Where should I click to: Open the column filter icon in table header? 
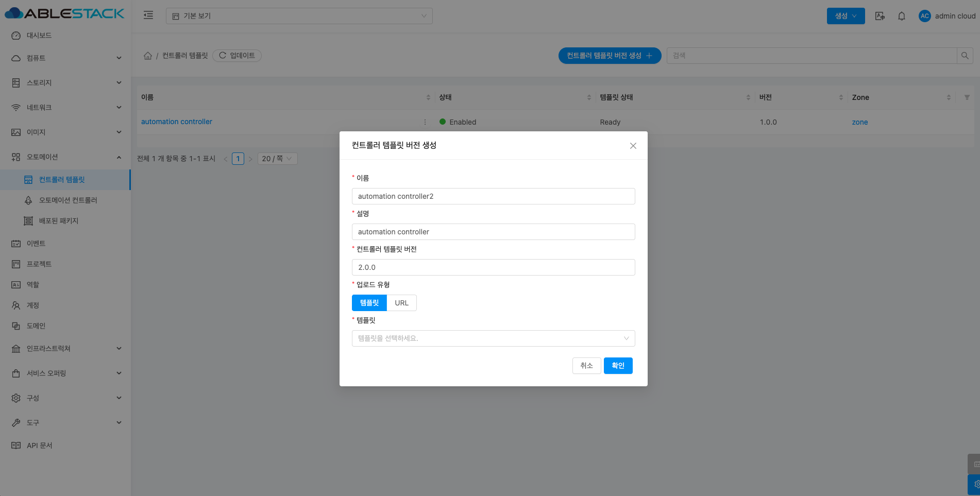point(967,97)
